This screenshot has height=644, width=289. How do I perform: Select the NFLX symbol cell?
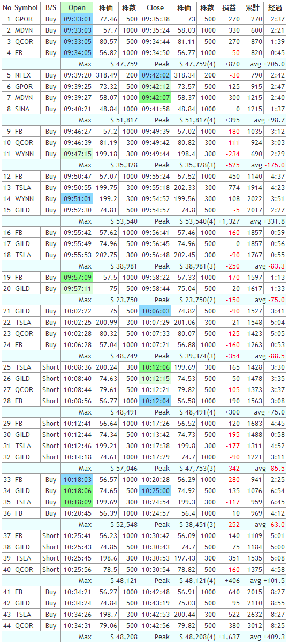[26, 75]
